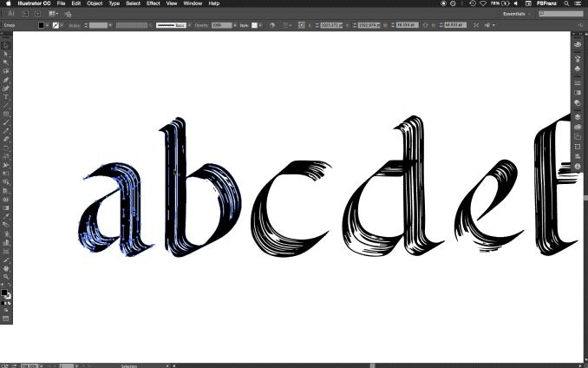The width and height of the screenshot is (588, 368).
Task: Choose the Eraser tool
Action: point(5,140)
